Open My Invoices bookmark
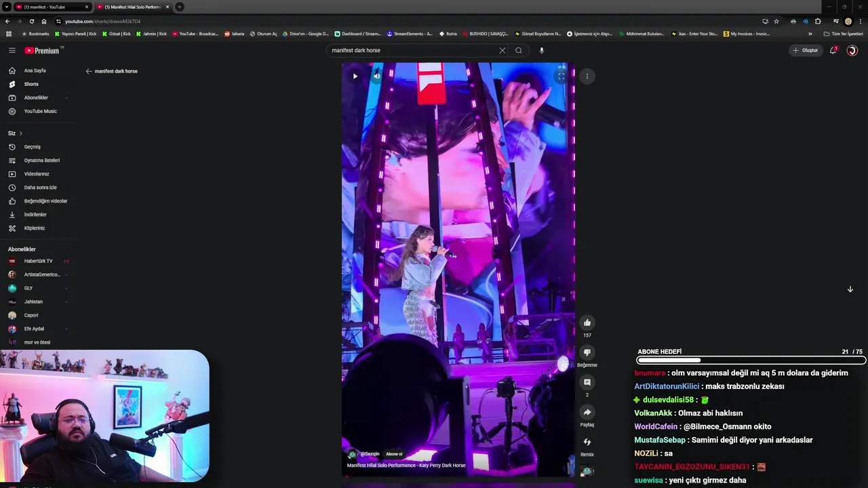 [x=747, y=34]
